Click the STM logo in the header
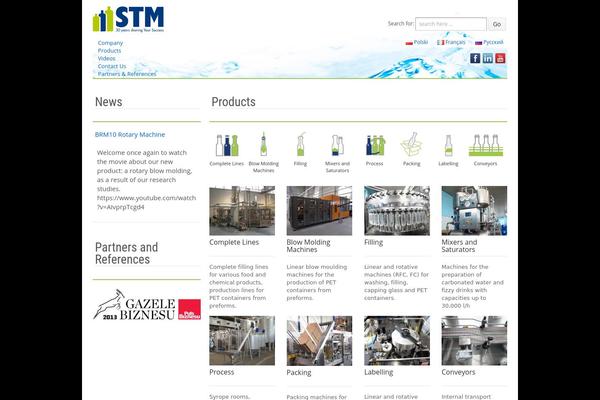Screen dimensions: 600x400 coord(129,19)
